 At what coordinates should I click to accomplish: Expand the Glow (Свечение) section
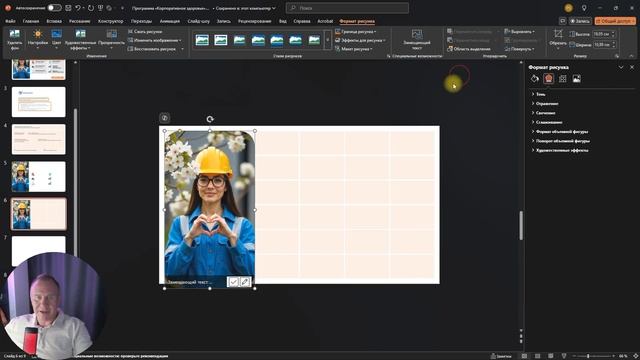[x=543, y=113]
